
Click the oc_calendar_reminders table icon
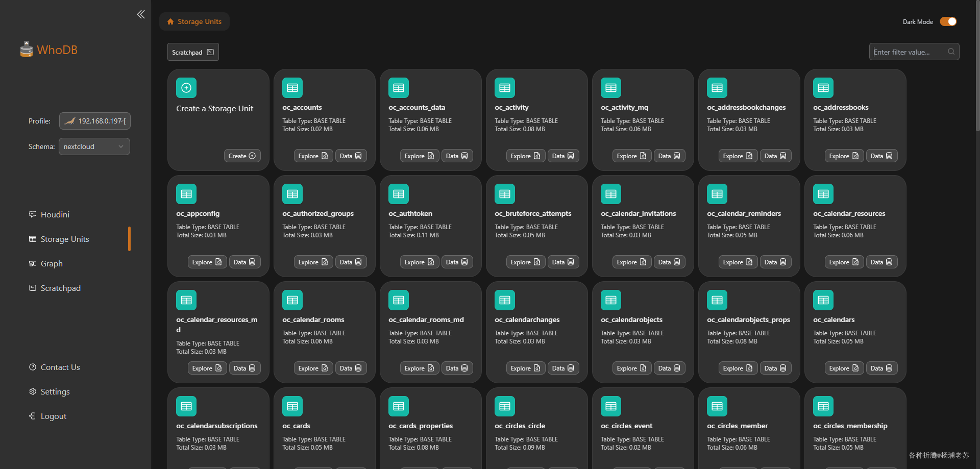click(x=717, y=194)
